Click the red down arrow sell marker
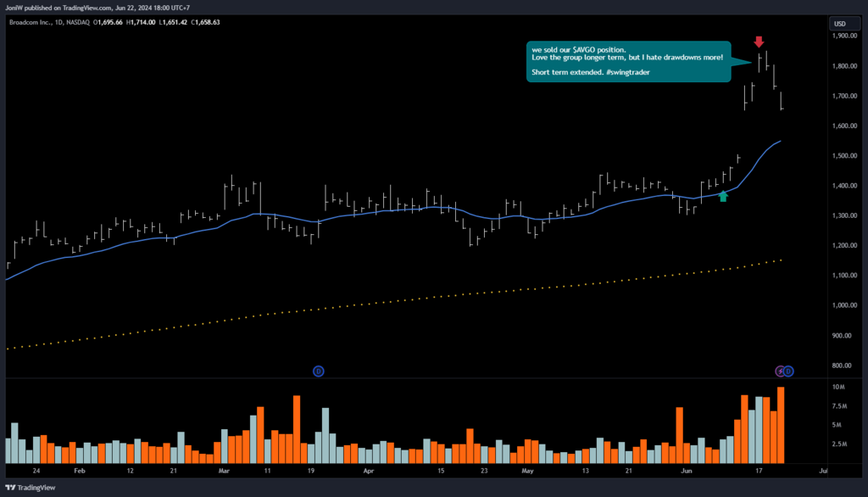868x497 pixels. (759, 42)
